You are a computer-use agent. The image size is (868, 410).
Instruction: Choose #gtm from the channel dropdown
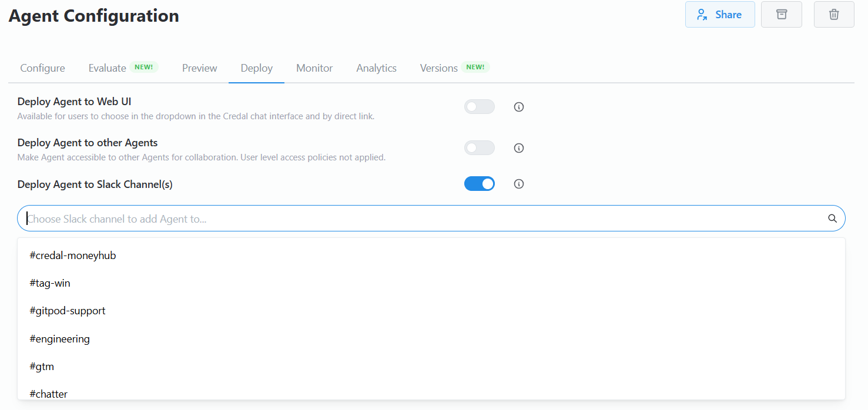point(42,367)
